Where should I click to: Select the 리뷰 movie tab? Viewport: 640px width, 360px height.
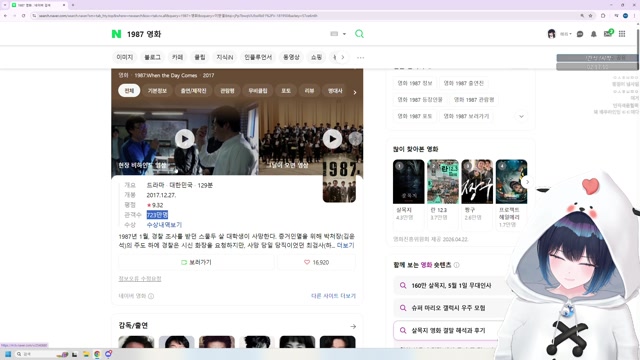click(309, 91)
